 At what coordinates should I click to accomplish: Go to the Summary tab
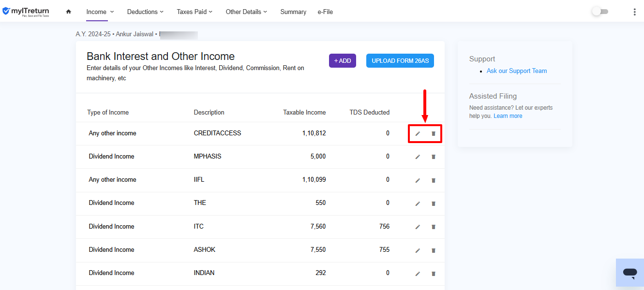pos(293,12)
